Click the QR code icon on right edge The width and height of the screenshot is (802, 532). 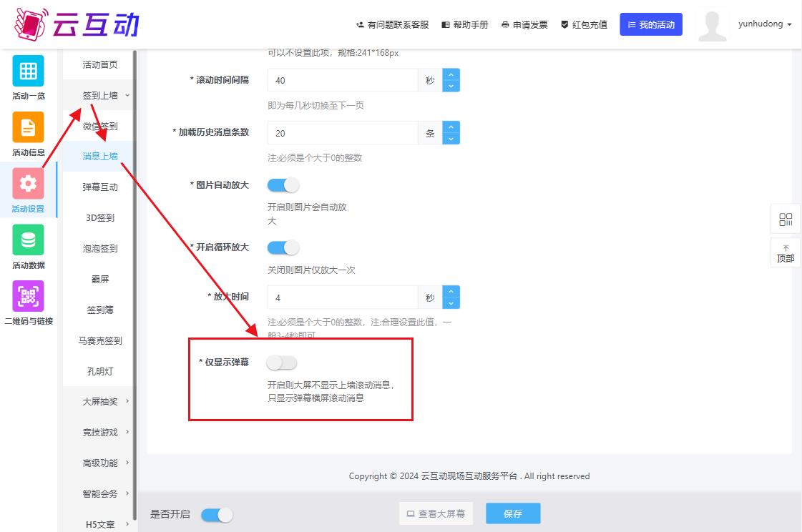(786, 220)
